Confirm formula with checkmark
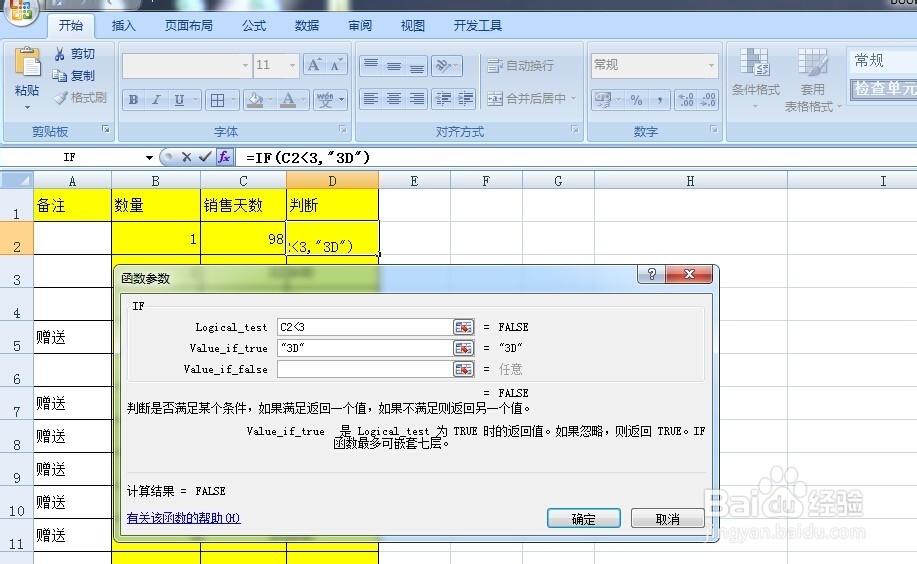This screenshot has width=917, height=564. [205, 157]
